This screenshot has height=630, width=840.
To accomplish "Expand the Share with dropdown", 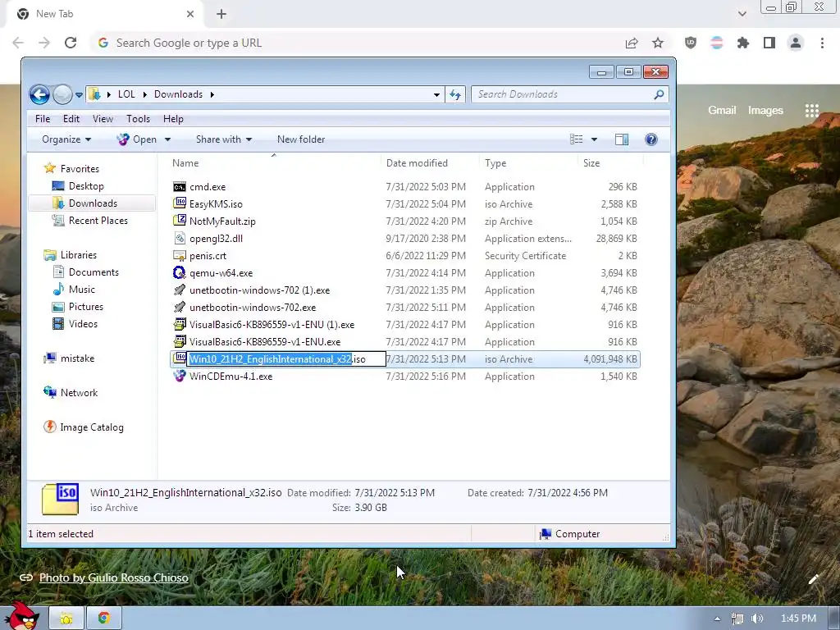I will 223,139.
